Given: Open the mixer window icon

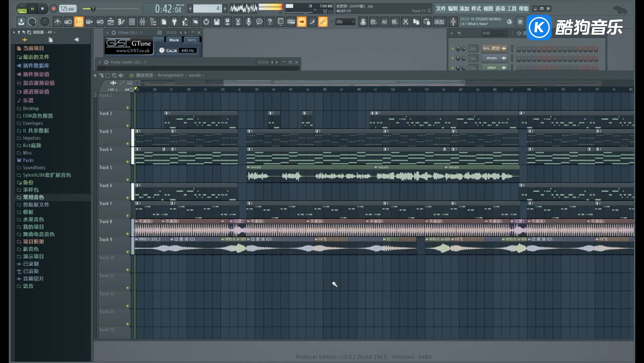Looking at the screenshot, I should (143, 22).
